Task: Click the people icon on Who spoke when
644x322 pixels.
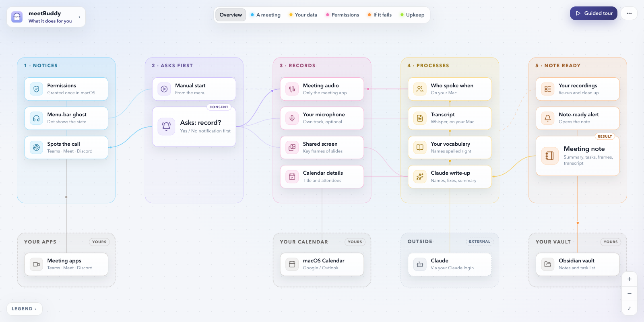Action: click(420, 89)
